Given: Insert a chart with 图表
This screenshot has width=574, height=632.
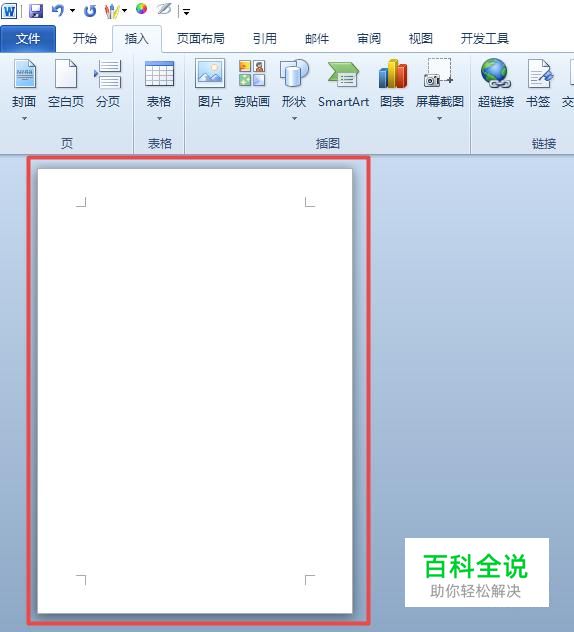Looking at the screenshot, I should coord(392,83).
